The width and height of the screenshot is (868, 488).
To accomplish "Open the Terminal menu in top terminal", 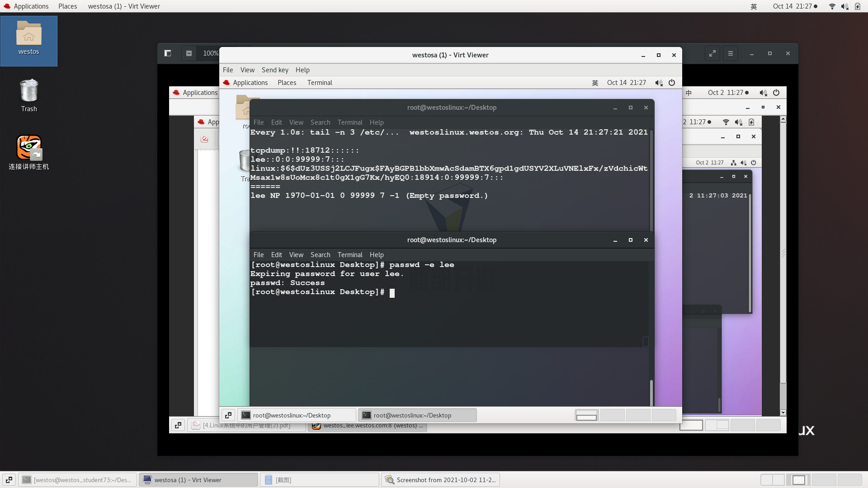I will [349, 122].
